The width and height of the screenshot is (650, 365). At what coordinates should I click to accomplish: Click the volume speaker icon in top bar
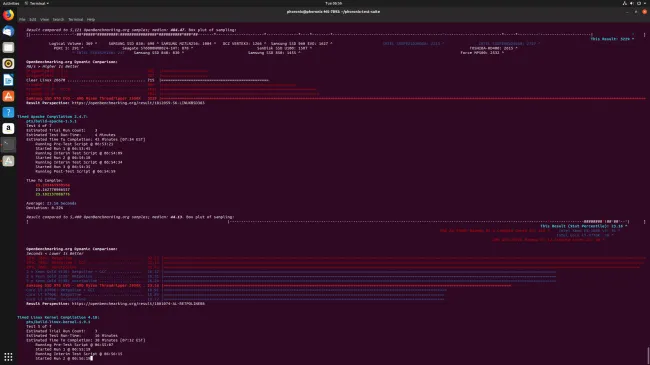click(631, 3)
